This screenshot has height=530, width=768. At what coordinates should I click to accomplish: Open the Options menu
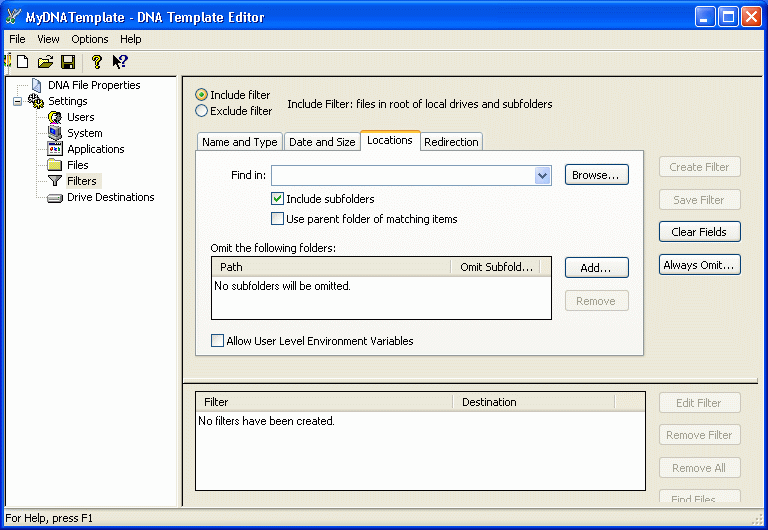pyautogui.click(x=90, y=39)
